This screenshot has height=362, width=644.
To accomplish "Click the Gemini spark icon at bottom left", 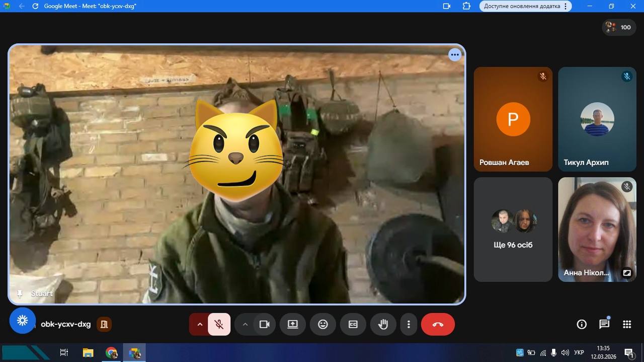I will (23, 321).
